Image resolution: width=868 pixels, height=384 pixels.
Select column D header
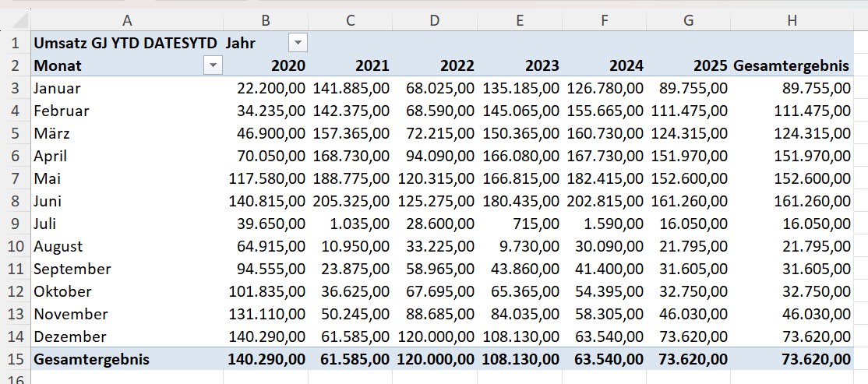[x=435, y=20]
